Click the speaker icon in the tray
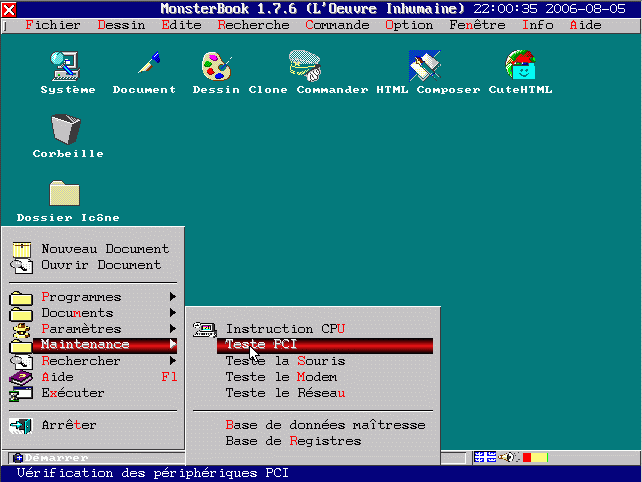This screenshot has height=482, width=642. pos(509,458)
